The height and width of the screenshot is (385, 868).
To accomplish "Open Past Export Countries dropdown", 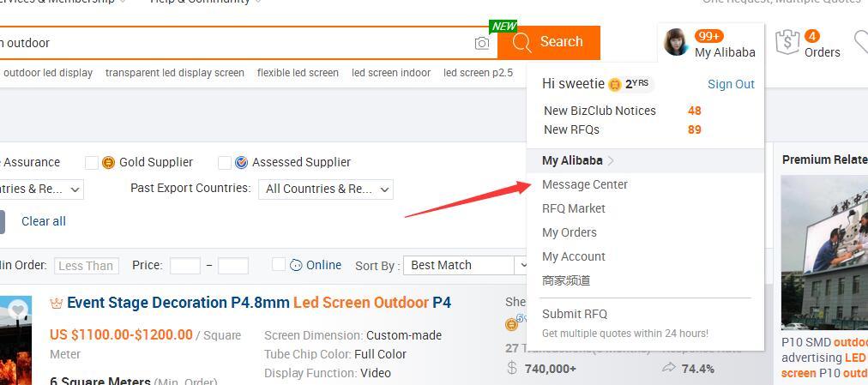I will pyautogui.click(x=326, y=189).
